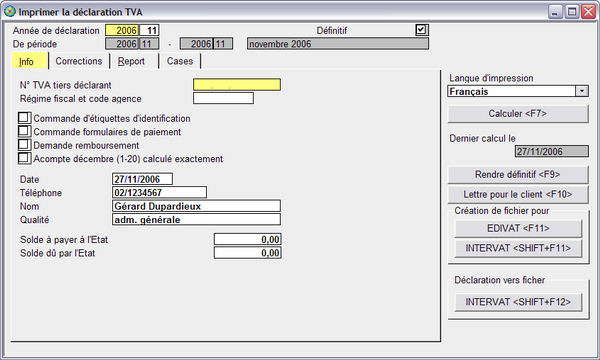Open the Corrections tab

tap(79, 61)
